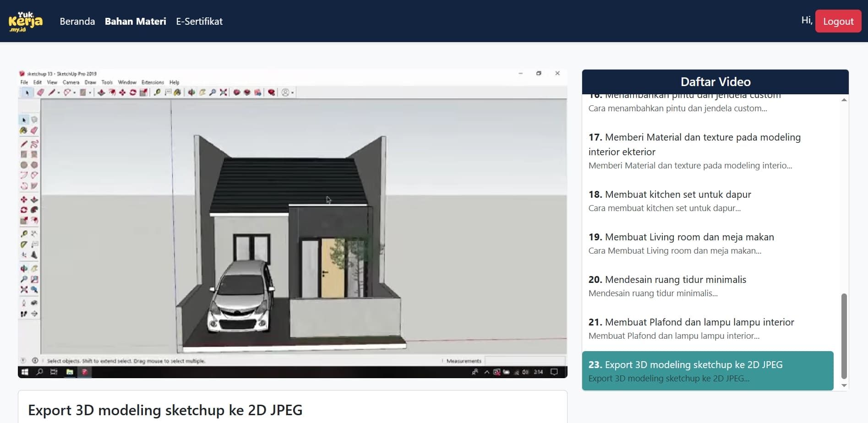Click the Eraser icon in top toolbar
The width and height of the screenshot is (868, 423).
pos(40,92)
